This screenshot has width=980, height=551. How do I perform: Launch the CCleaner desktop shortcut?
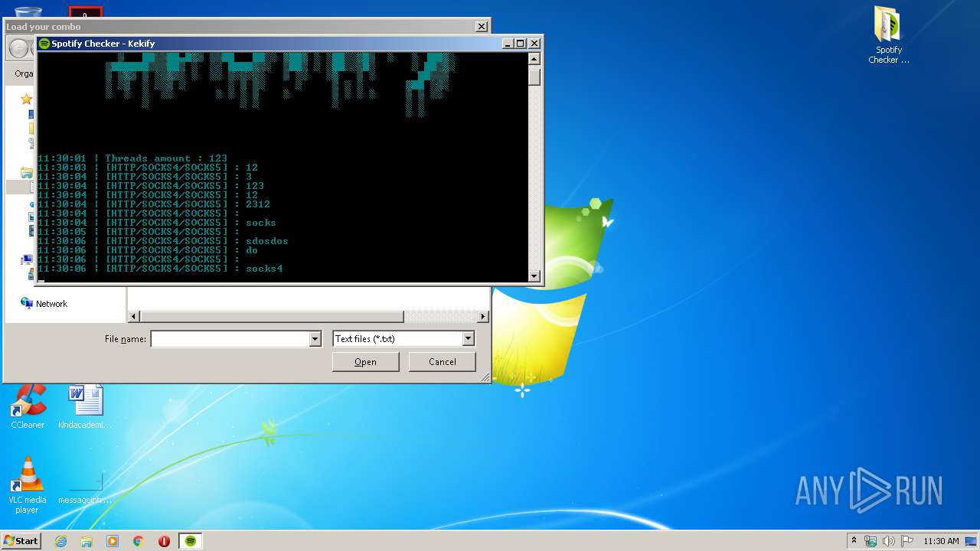pos(28,407)
